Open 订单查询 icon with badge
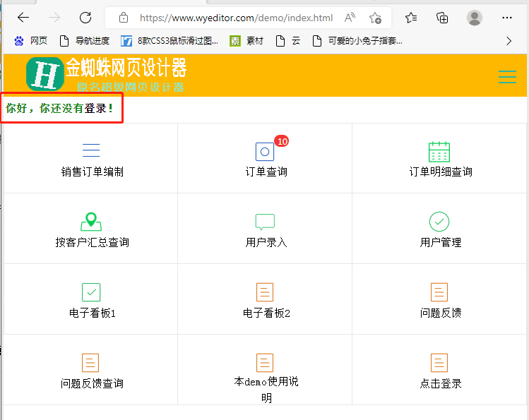 tap(265, 152)
